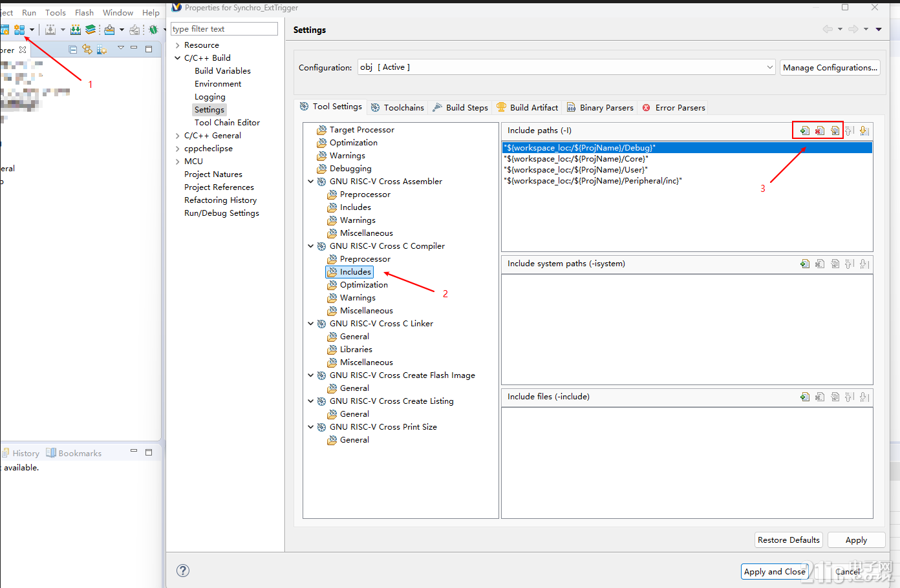900x588 pixels.
Task: Expand the MCU node
Action: click(178, 162)
